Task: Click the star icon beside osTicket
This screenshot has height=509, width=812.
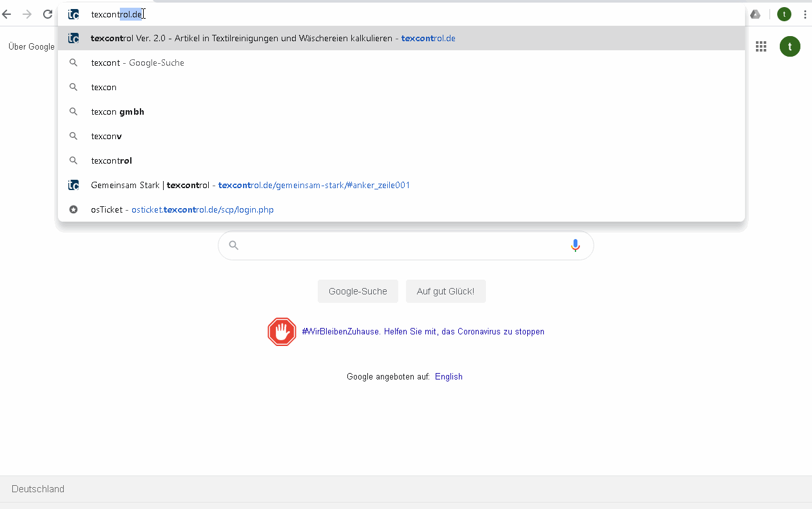Action: [x=73, y=209]
